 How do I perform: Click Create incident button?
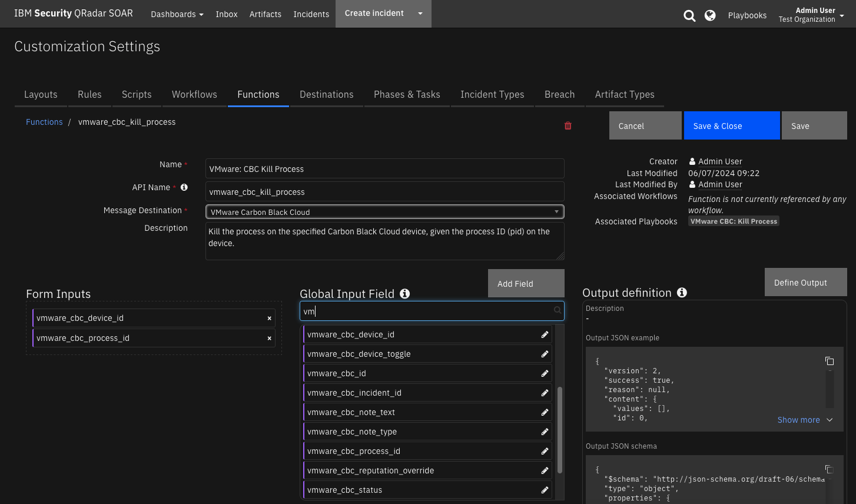click(x=374, y=14)
